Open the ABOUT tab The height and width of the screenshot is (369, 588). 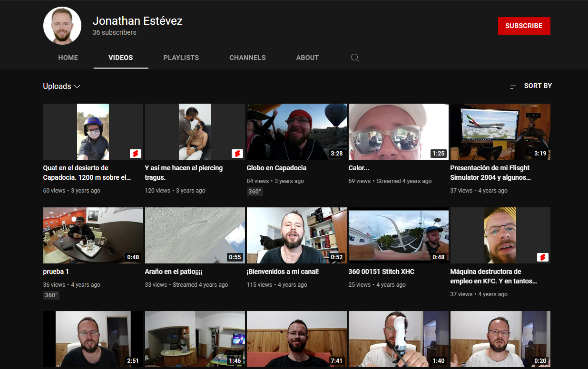(307, 58)
